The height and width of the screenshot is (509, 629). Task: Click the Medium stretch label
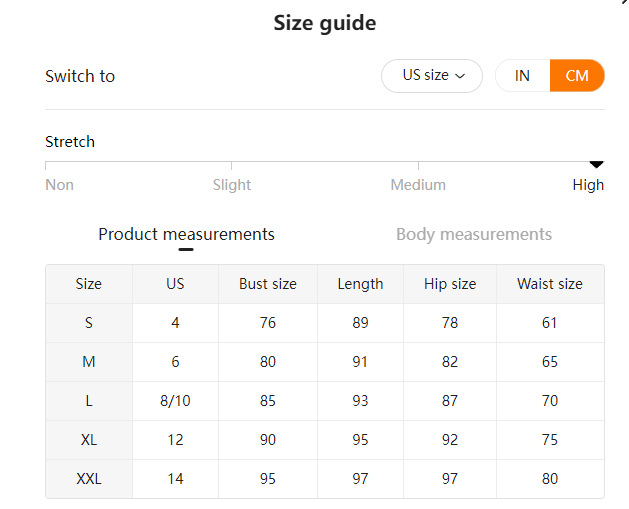pos(418,185)
